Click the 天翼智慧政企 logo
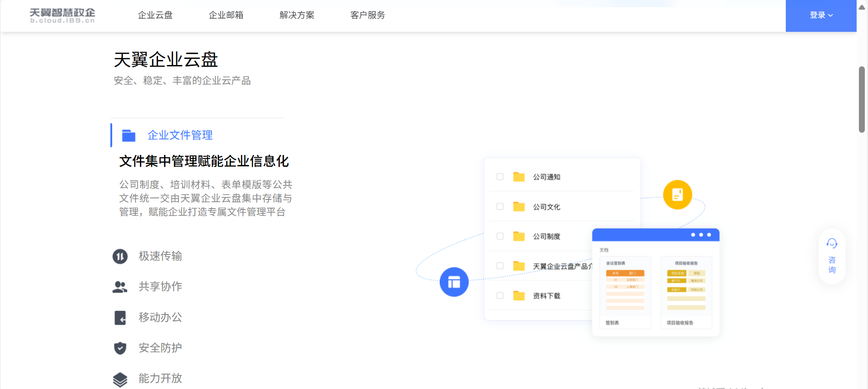Screen dimensions: 868x389 [x=62, y=15]
